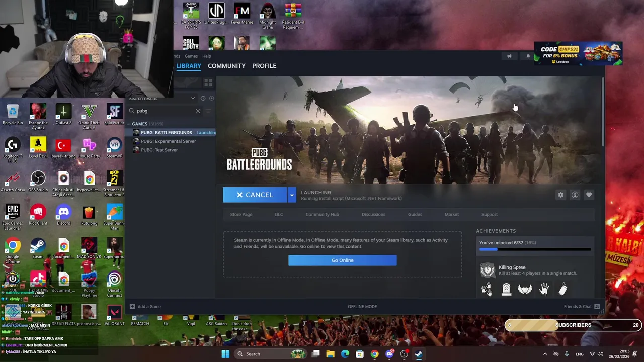644x362 pixels.
Task: Open the Discussions tab
Action: pyautogui.click(x=373, y=214)
